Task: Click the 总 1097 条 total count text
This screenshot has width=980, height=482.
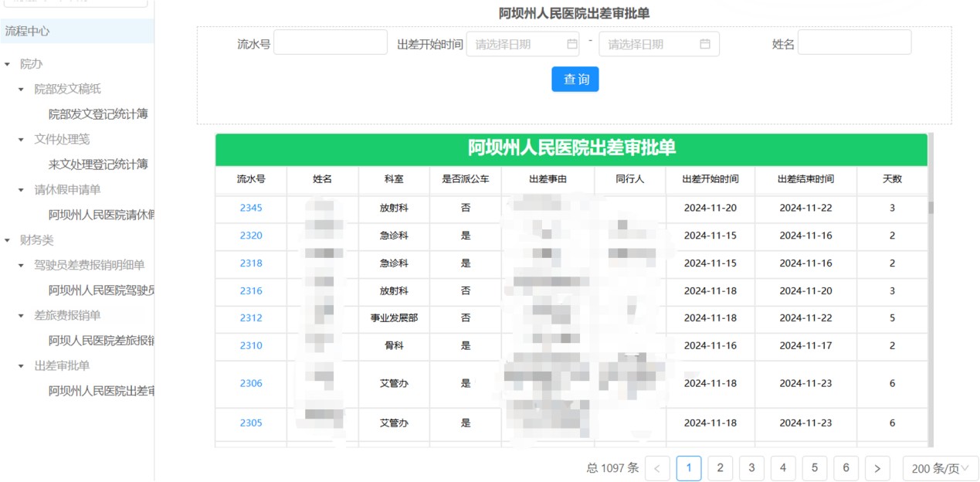Action: [613, 468]
